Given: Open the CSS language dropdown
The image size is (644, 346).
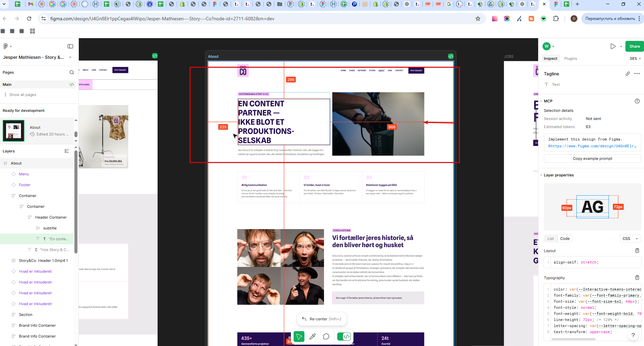Looking at the screenshot, I should click(x=630, y=239).
